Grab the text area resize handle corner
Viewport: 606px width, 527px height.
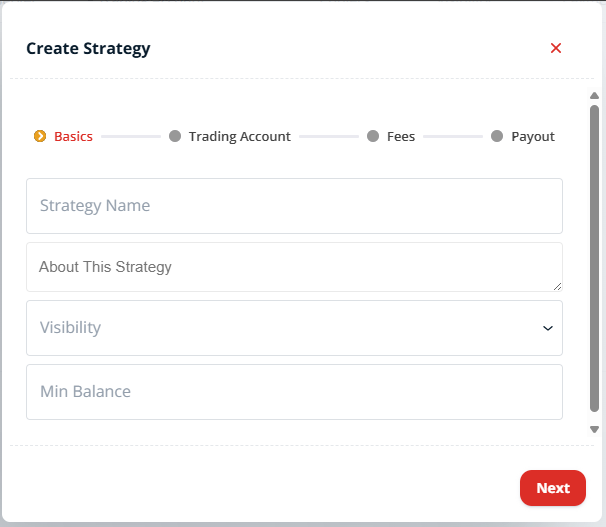click(557, 286)
